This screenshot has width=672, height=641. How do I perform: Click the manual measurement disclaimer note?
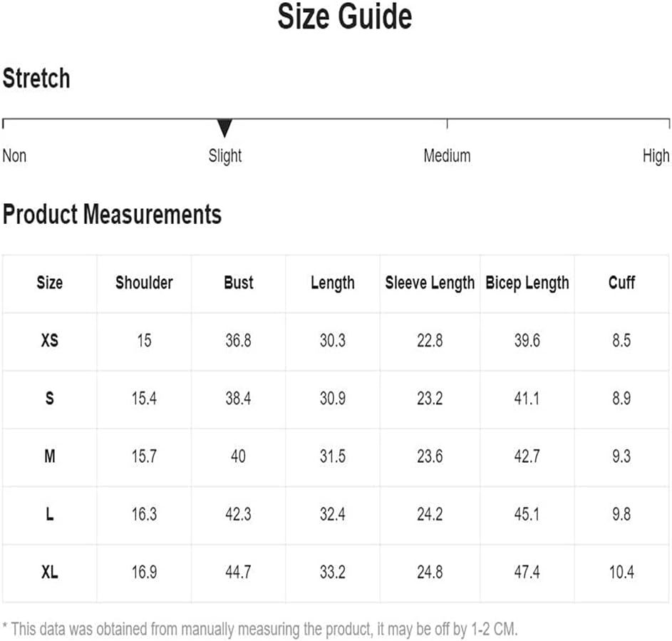260,629
